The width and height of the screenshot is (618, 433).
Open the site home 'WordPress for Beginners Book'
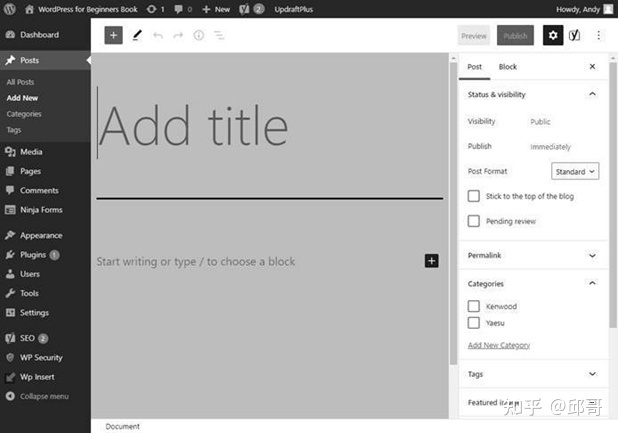(82, 9)
